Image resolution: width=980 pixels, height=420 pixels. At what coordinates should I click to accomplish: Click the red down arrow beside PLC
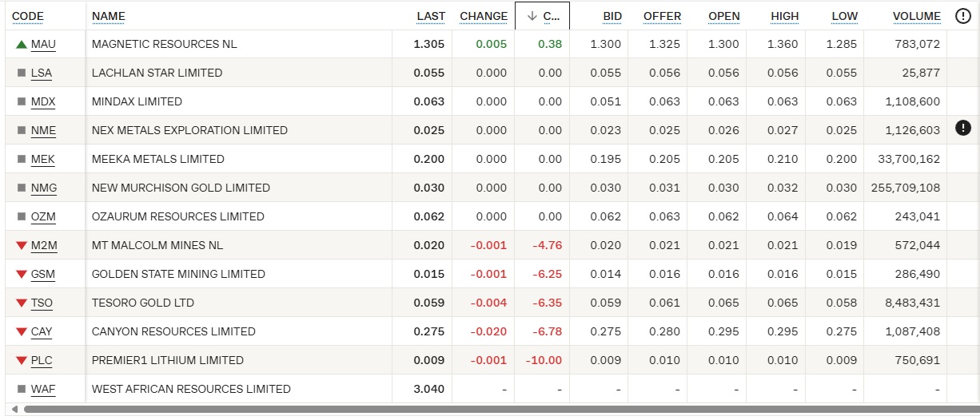(x=22, y=361)
